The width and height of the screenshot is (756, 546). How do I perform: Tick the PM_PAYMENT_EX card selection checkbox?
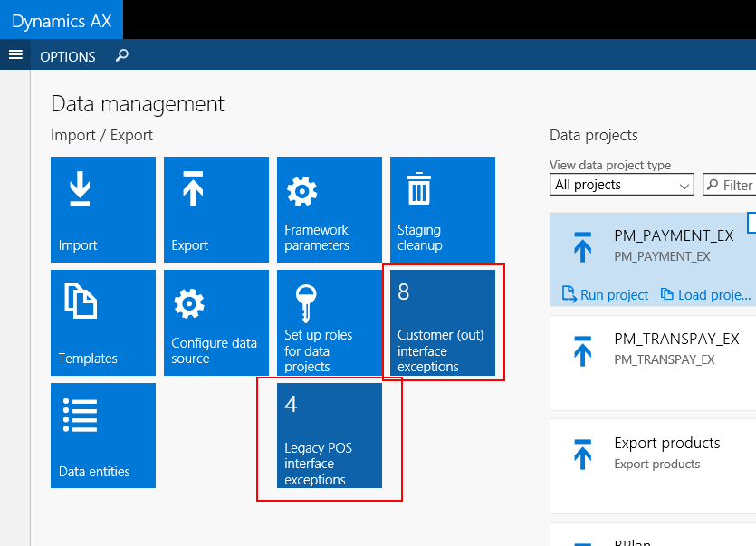click(751, 223)
